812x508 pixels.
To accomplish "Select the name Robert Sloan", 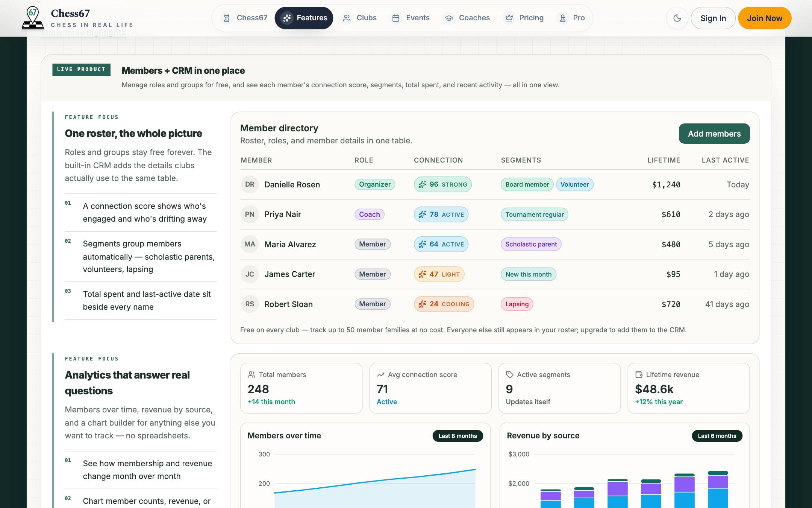I will [x=288, y=304].
